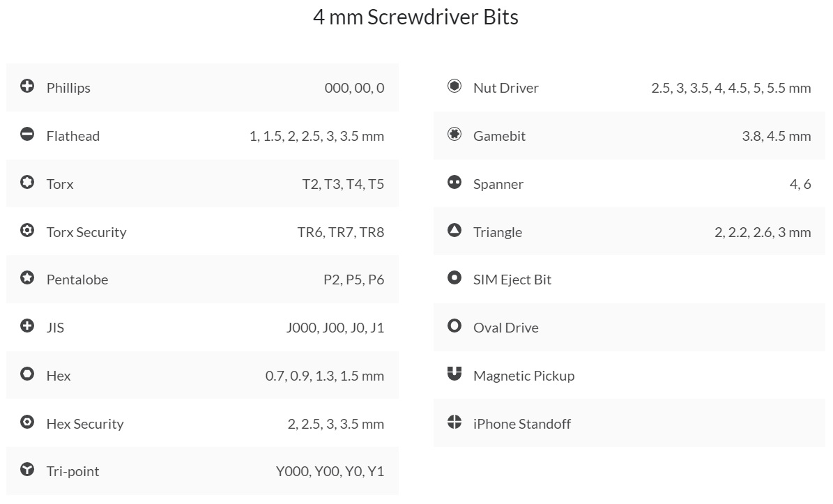833x504 pixels.
Task: Click the Hex Security label
Action: (85, 424)
